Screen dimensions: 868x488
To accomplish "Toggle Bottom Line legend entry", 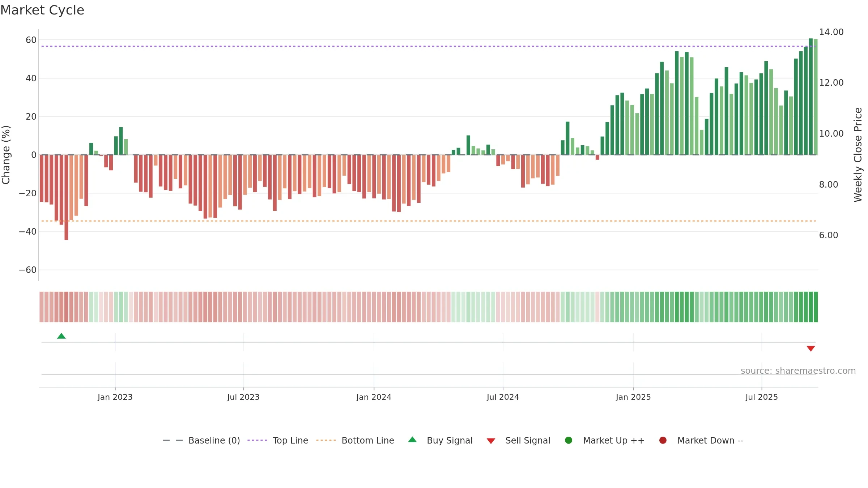I will pyautogui.click(x=355, y=440).
